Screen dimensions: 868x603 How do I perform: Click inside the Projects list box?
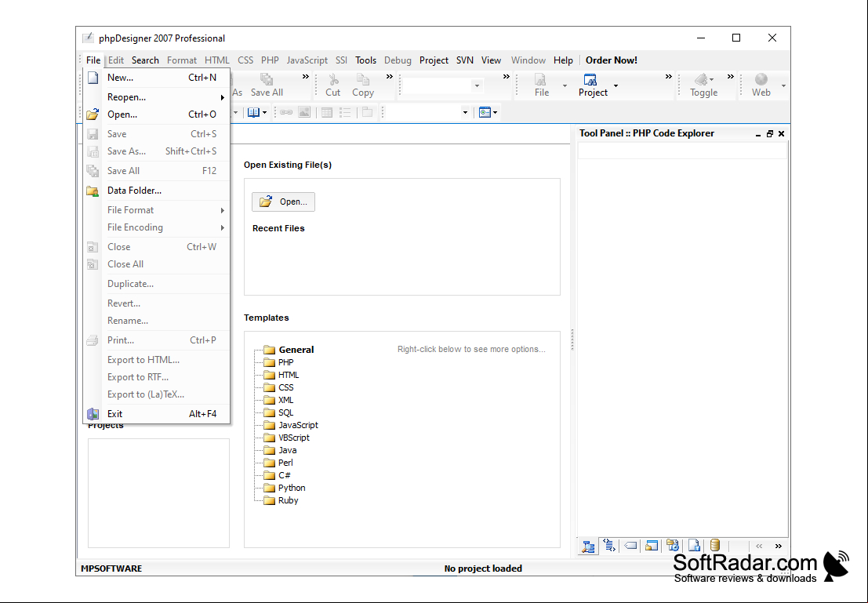158,492
